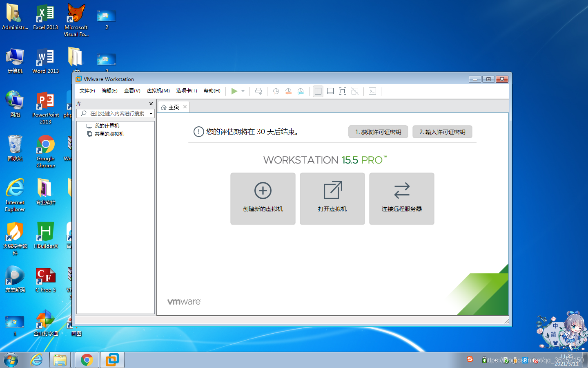
Task: Select the 网络 desktop icon
Action: coord(15,104)
